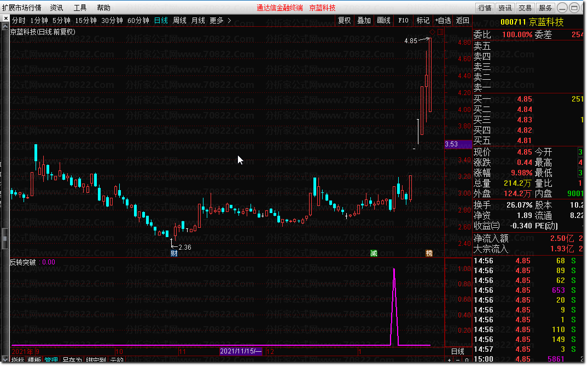Switch to the 1分钟 period tab
This screenshot has width=588, height=366.
pyautogui.click(x=39, y=20)
